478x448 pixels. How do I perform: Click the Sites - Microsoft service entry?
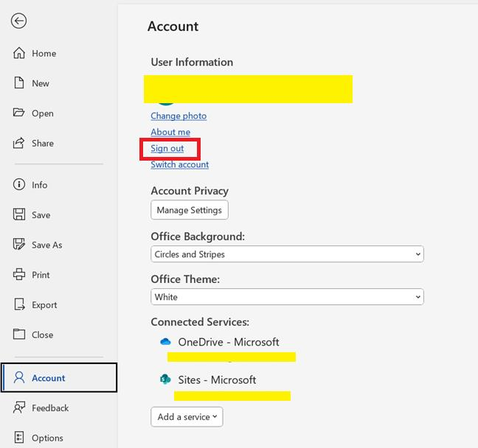click(x=217, y=379)
